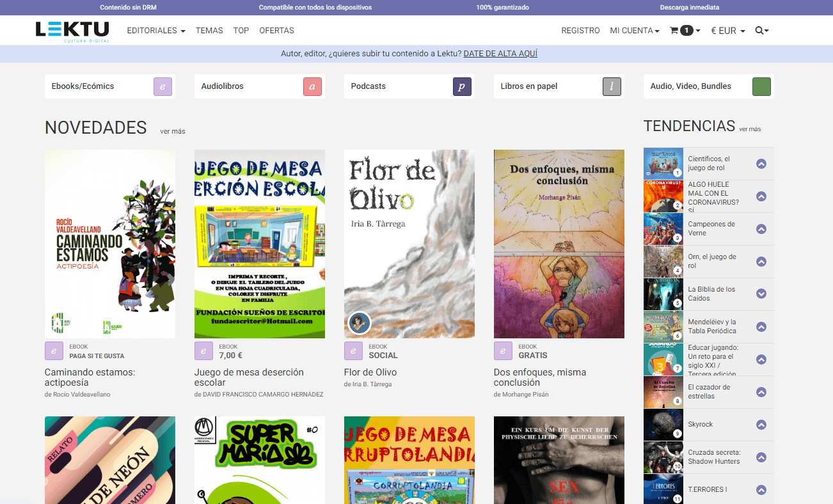
Task: Click the dark Podcasts 'p' icon
Action: (462, 86)
